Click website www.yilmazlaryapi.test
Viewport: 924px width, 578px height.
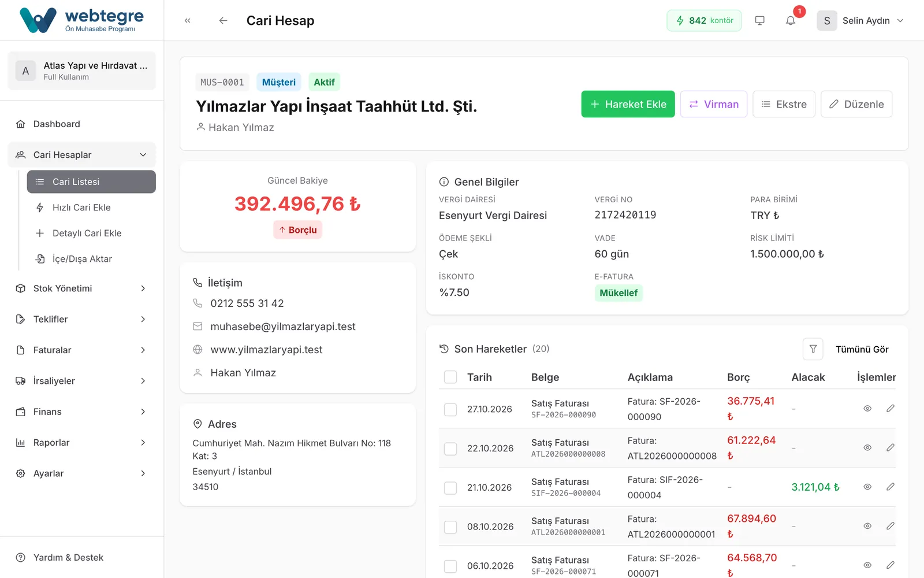pos(266,350)
